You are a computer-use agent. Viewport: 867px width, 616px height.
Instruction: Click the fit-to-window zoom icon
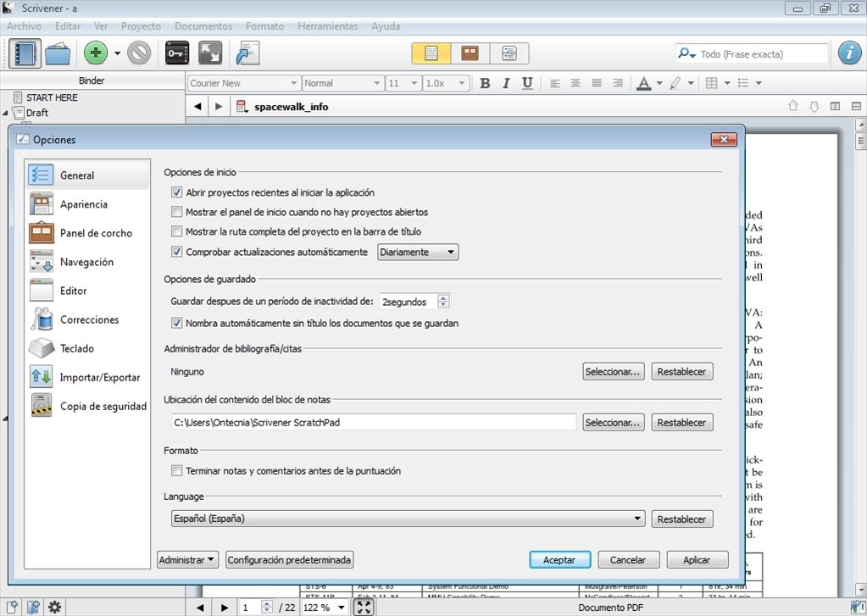(x=364, y=608)
